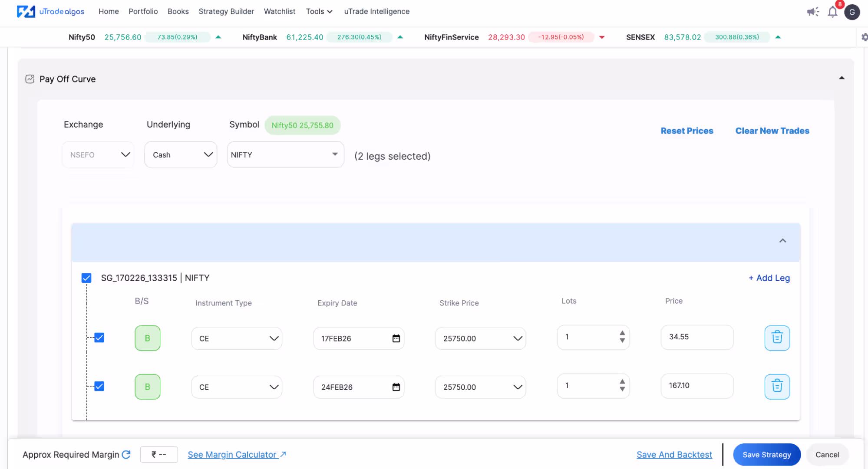Delete the 24FEB26 leg with trash icon
This screenshot has width=868, height=469.
777,386
